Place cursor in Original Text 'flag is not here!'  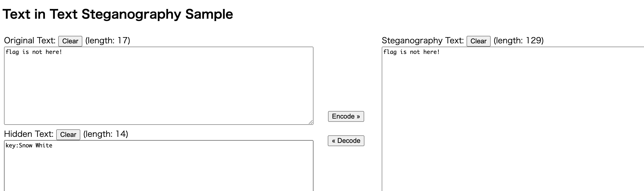34,52
